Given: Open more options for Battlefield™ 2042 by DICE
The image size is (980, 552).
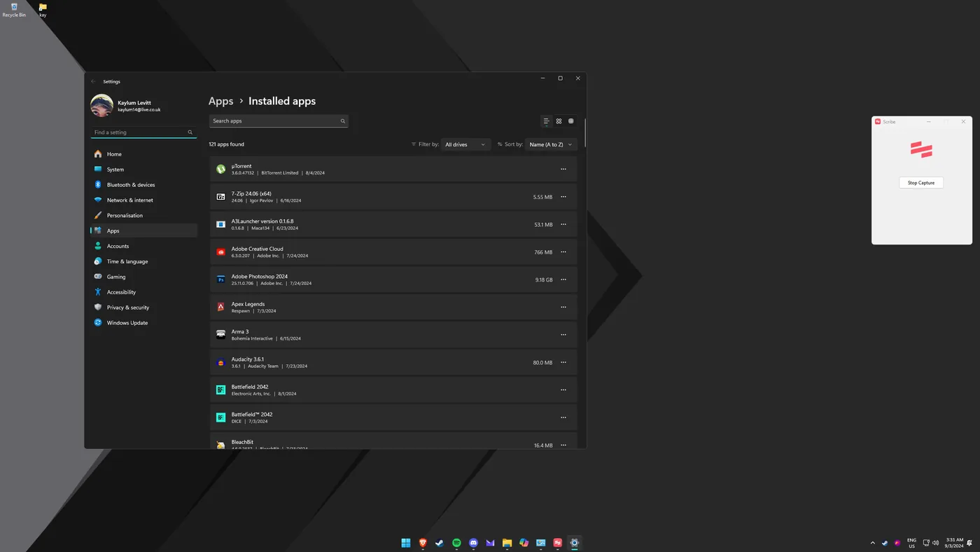Looking at the screenshot, I should pyautogui.click(x=563, y=418).
